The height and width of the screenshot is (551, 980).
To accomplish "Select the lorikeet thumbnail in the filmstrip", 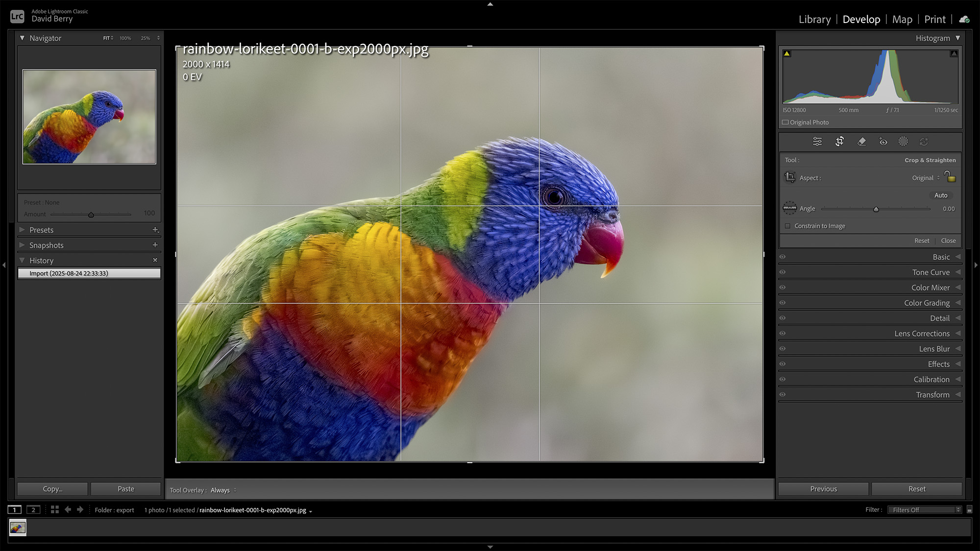I will tap(18, 528).
